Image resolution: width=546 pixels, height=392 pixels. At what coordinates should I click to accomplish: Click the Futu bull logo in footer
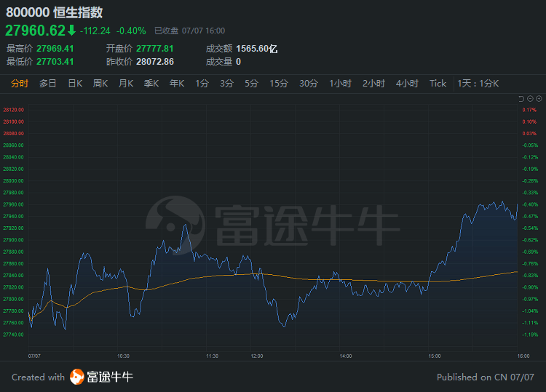click(77, 377)
